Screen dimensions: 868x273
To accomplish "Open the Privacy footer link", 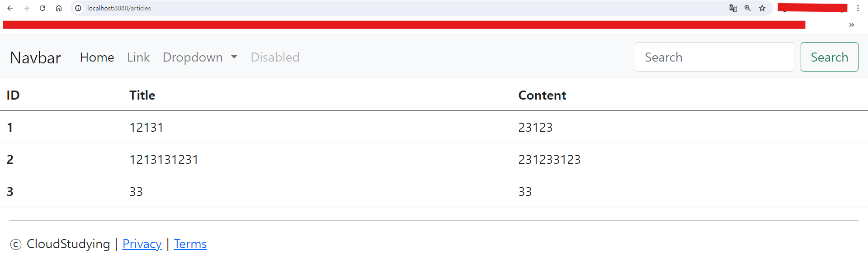I will (x=142, y=244).
